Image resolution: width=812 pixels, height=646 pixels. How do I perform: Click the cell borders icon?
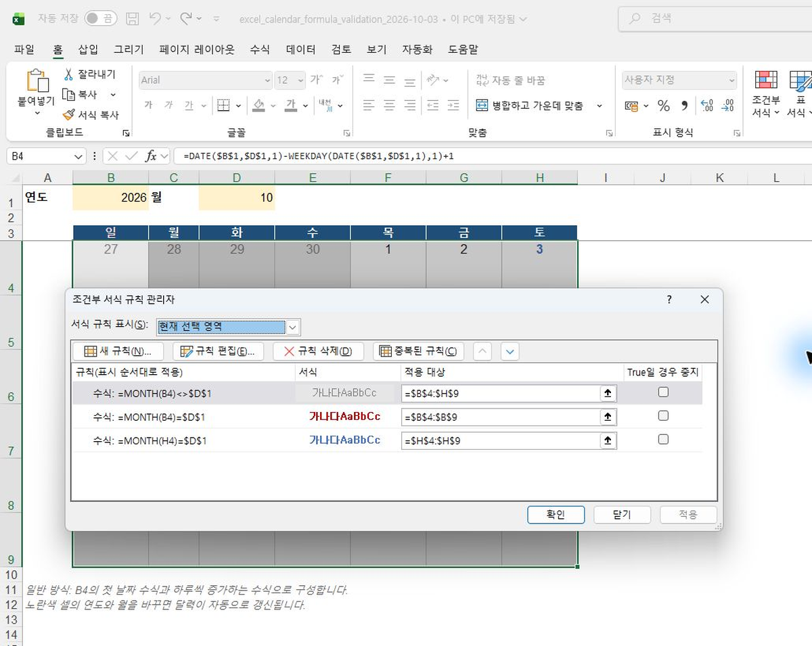223,106
